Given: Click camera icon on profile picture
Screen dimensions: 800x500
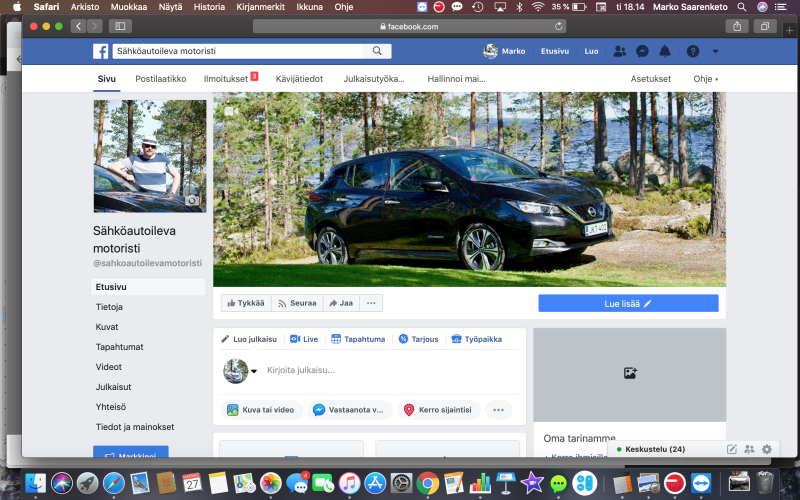Looking at the screenshot, I should (x=192, y=200).
